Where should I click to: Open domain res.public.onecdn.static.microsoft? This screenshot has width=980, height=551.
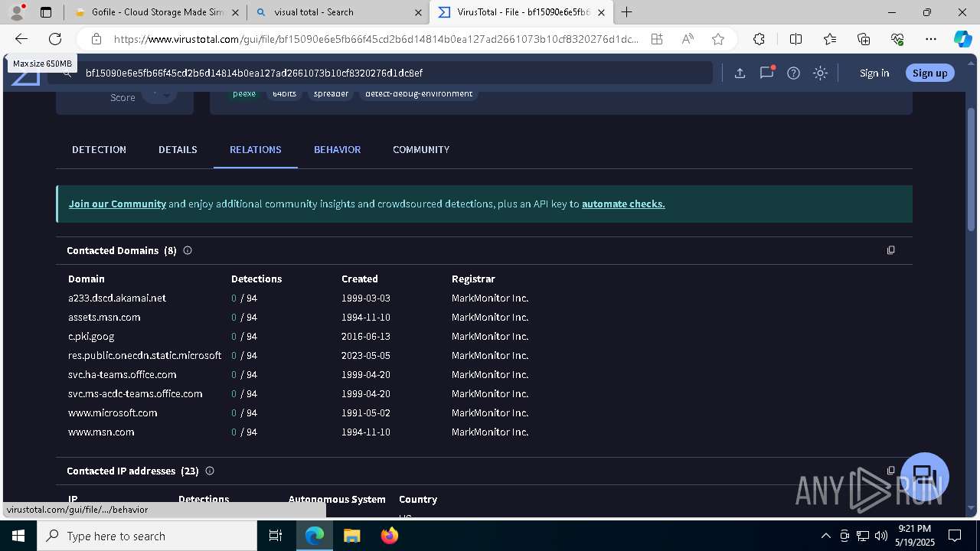(x=145, y=355)
